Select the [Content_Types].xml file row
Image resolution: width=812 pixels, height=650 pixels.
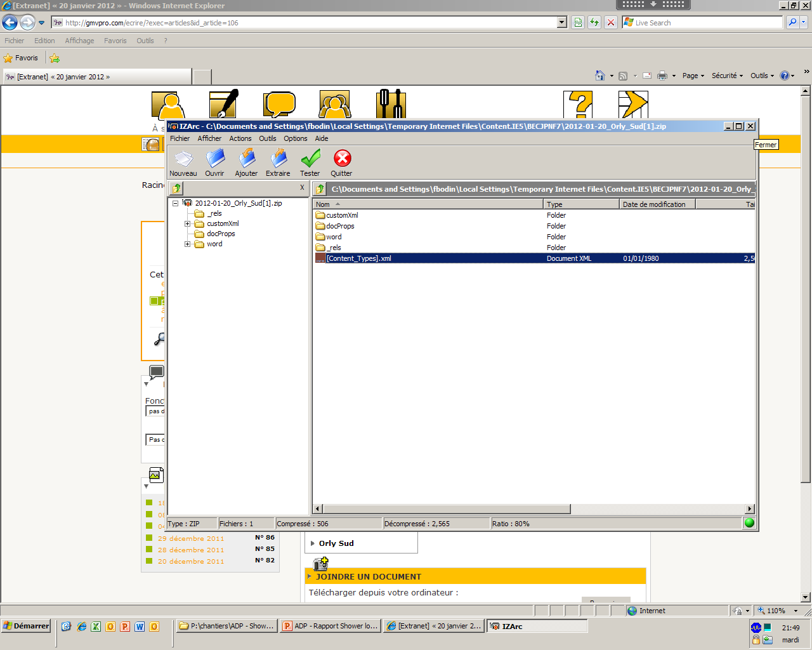tap(534, 258)
